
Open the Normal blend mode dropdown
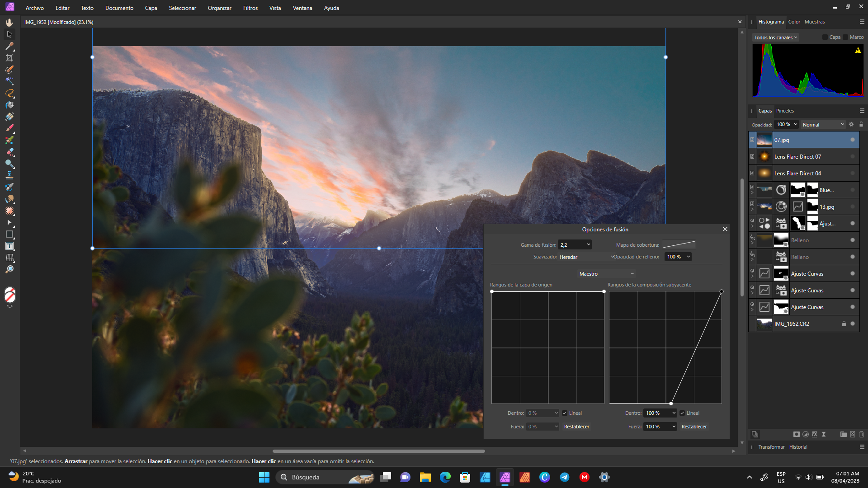click(823, 125)
